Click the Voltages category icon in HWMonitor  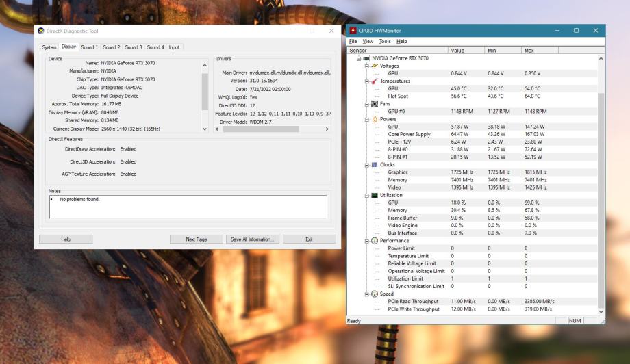pyautogui.click(x=375, y=66)
